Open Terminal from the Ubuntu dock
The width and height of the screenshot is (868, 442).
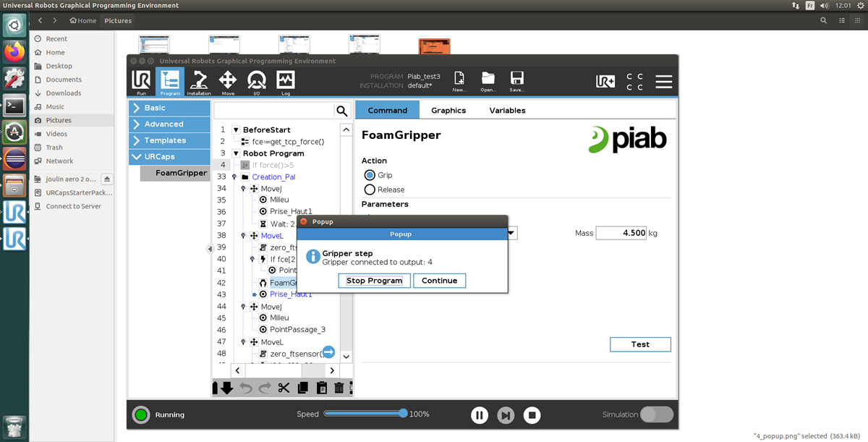[x=14, y=105]
